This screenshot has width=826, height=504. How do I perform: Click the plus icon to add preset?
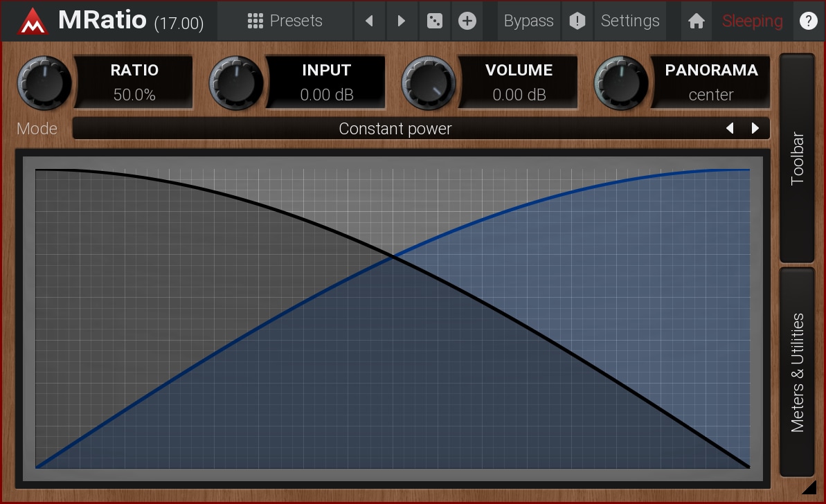tap(467, 21)
